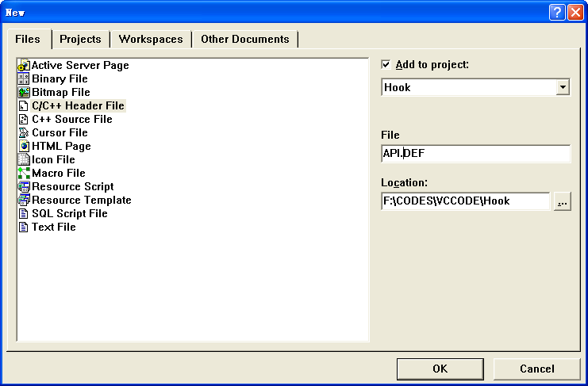Browse location with the ellipsis button
The width and height of the screenshot is (588, 386).
pos(562,201)
